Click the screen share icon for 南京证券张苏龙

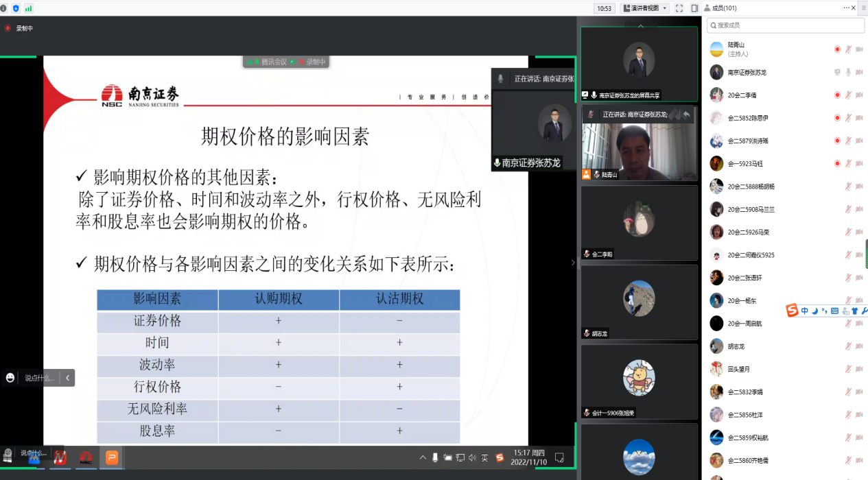[837, 72]
